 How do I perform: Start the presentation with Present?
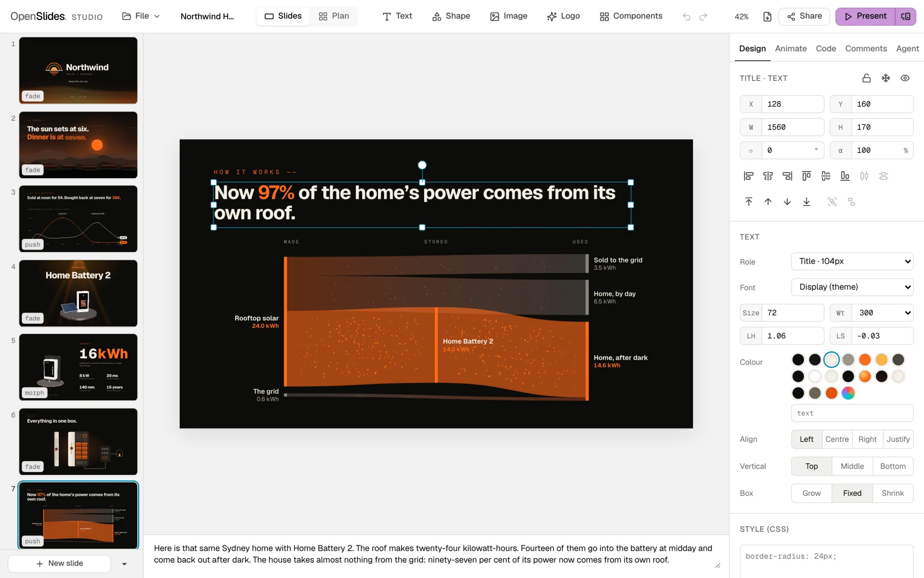pos(865,16)
